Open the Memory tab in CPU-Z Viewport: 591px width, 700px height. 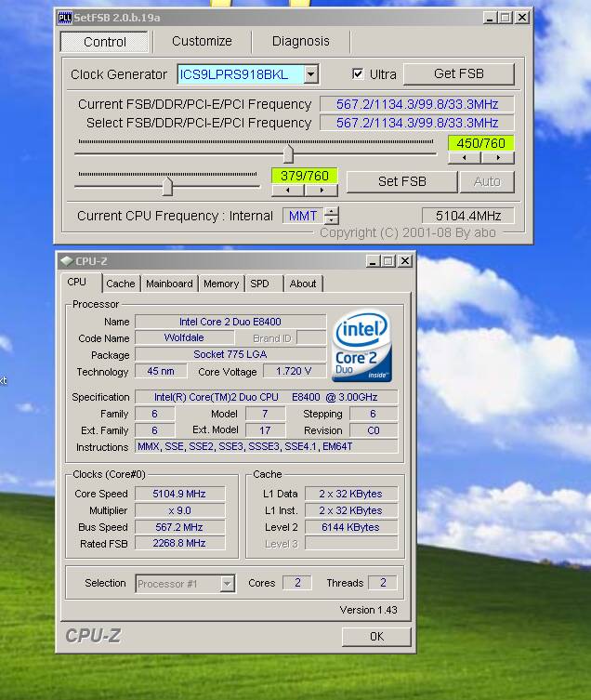click(221, 284)
